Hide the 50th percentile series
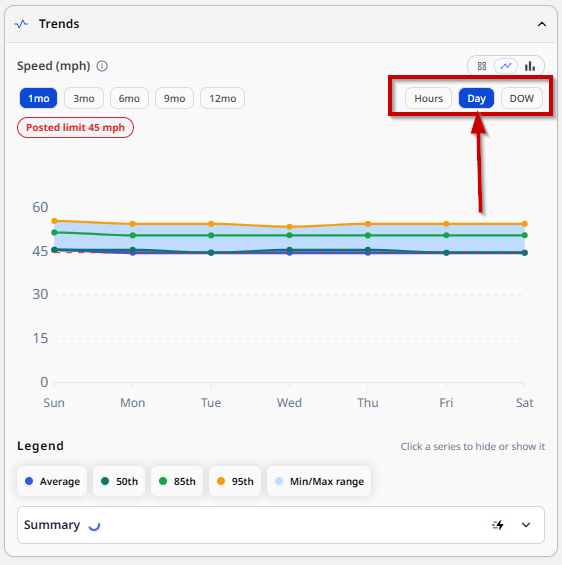The height and width of the screenshot is (565, 562). (x=119, y=481)
